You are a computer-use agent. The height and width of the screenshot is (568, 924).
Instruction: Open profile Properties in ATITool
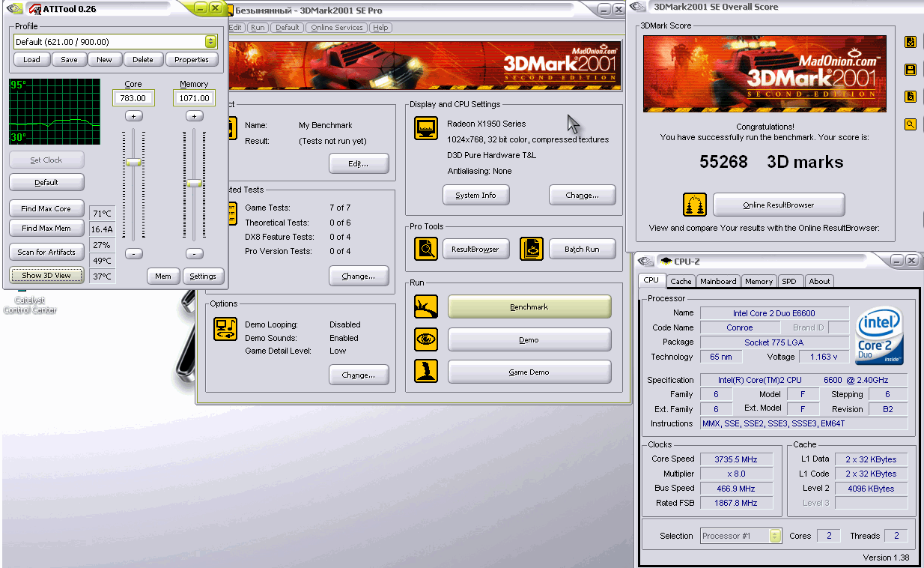click(192, 60)
